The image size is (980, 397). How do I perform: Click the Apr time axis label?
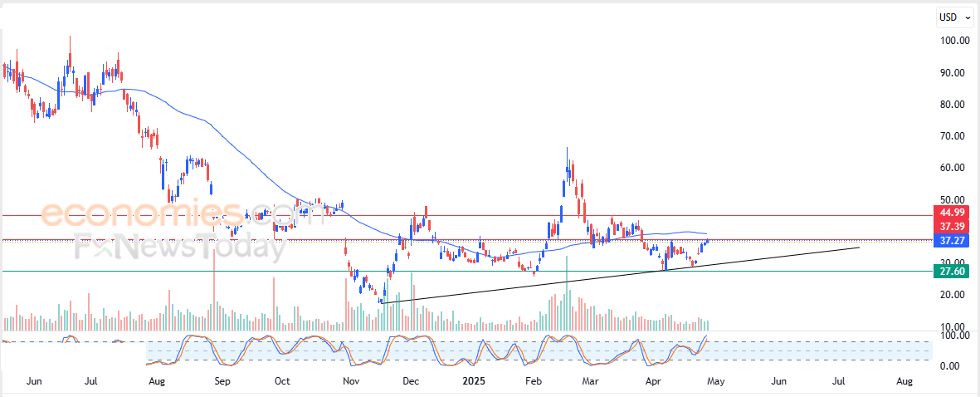653,380
